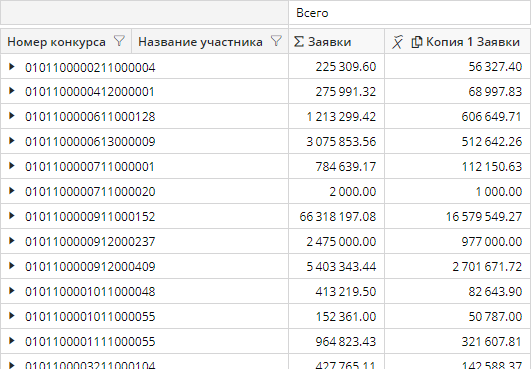
Task: Select tree item 0101100000711000020
Action: tap(90, 192)
